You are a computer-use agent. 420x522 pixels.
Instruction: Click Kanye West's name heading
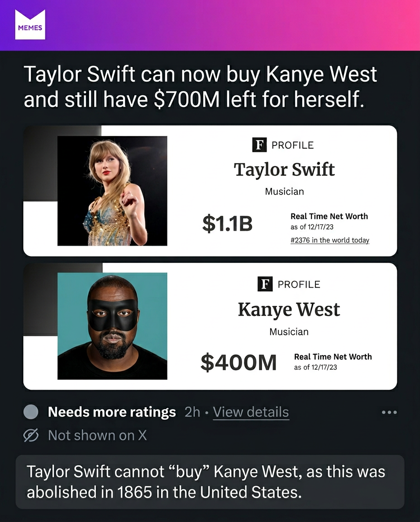(x=289, y=309)
